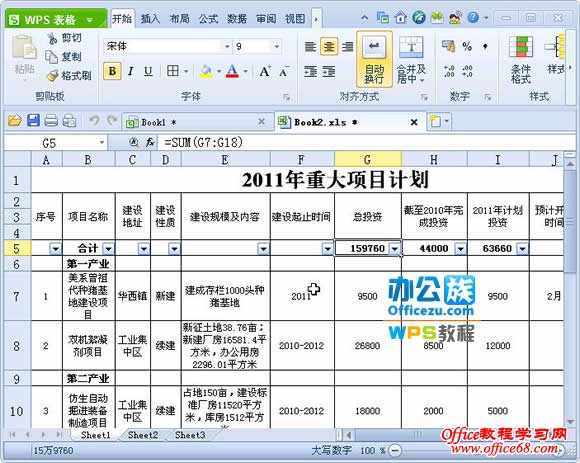580x463 pixels.
Task: Switch to the 布局 ribbon tab
Action: tap(179, 18)
